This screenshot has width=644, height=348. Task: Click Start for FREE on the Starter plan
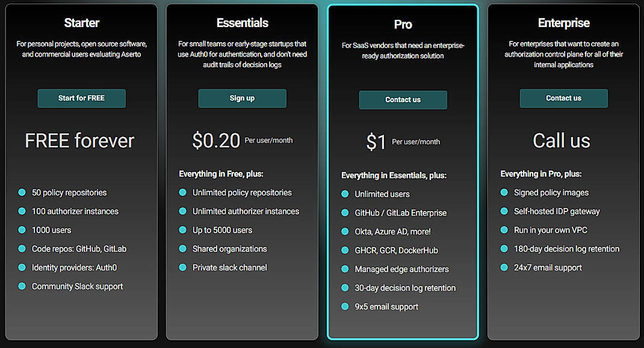pyautogui.click(x=81, y=98)
